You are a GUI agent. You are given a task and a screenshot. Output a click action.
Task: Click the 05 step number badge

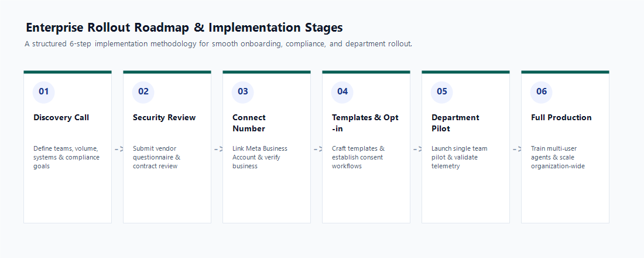pos(441,91)
